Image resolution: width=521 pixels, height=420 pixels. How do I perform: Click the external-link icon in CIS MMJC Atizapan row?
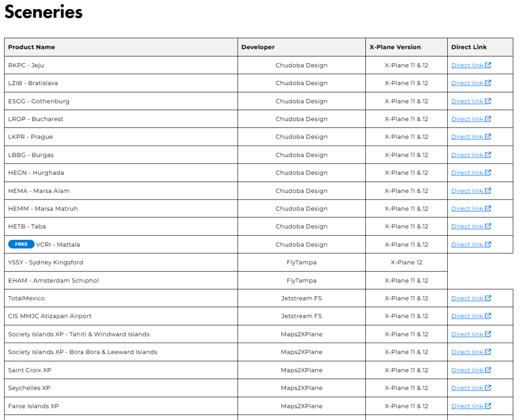(x=488, y=316)
